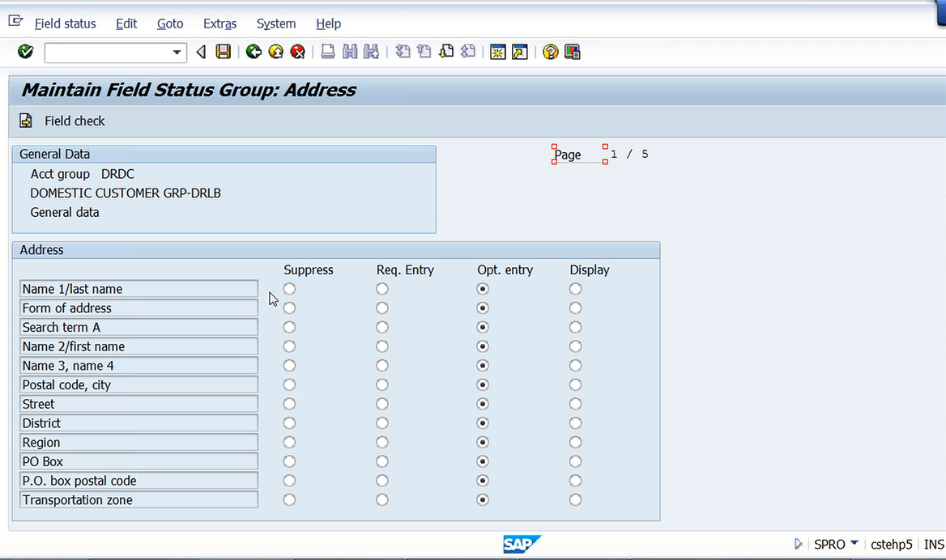This screenshot has height=560, width=946.
Task: Click the Page field label
Action: pyautogui.click(x=568, y=155)
